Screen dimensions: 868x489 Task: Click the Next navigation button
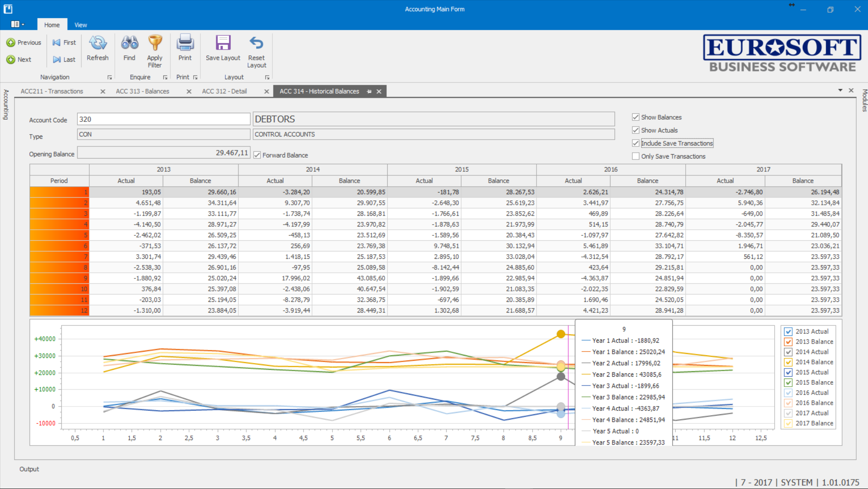tap(19, 59)
